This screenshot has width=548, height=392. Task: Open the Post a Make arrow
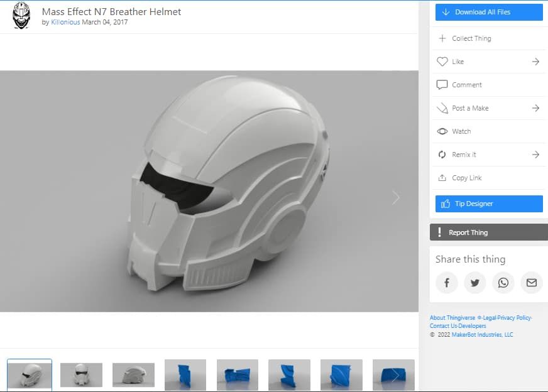[535, 108]
